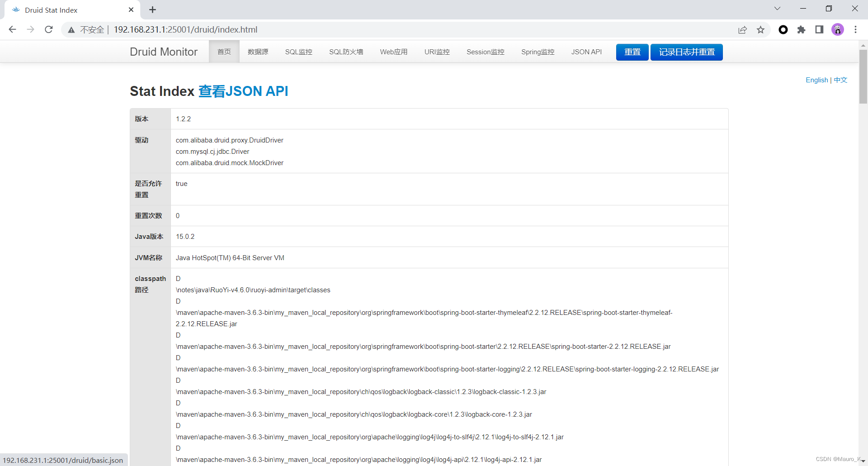Select the log4j-api-2.12.1.jar path
This screenshot has width=868, height=466.
point(359,460)
